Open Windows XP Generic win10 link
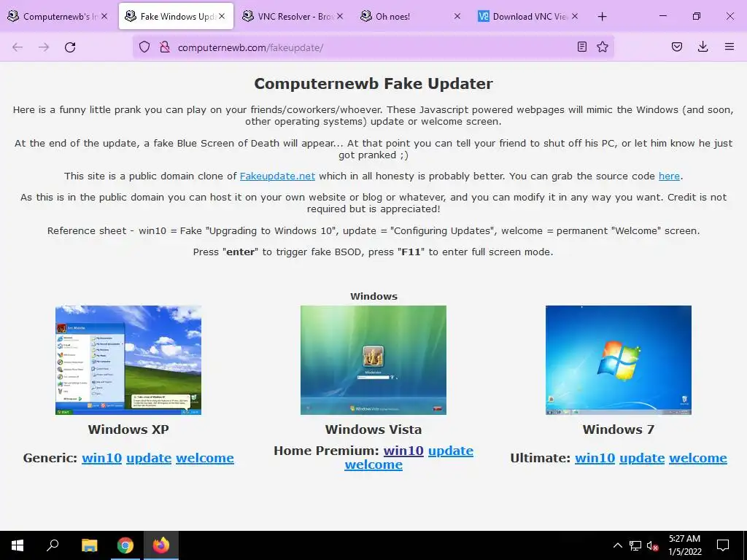 pyautogui.click(x=101, y=458)
